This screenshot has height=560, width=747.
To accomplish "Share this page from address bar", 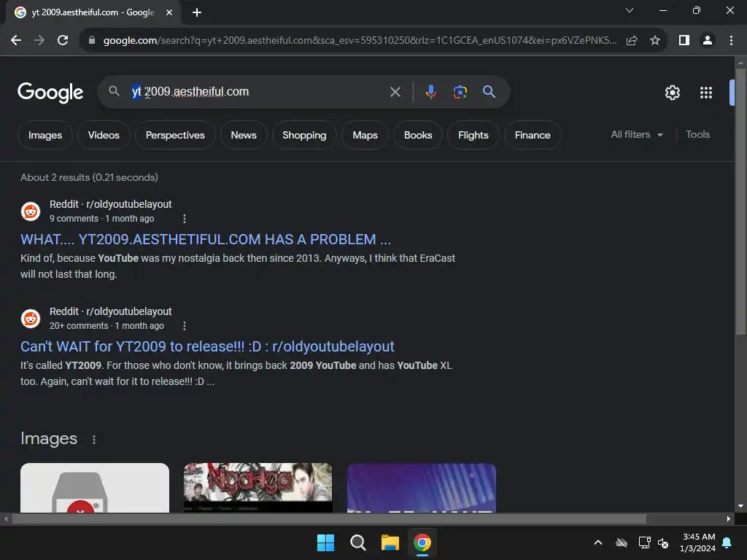I will tap(632, 41).
